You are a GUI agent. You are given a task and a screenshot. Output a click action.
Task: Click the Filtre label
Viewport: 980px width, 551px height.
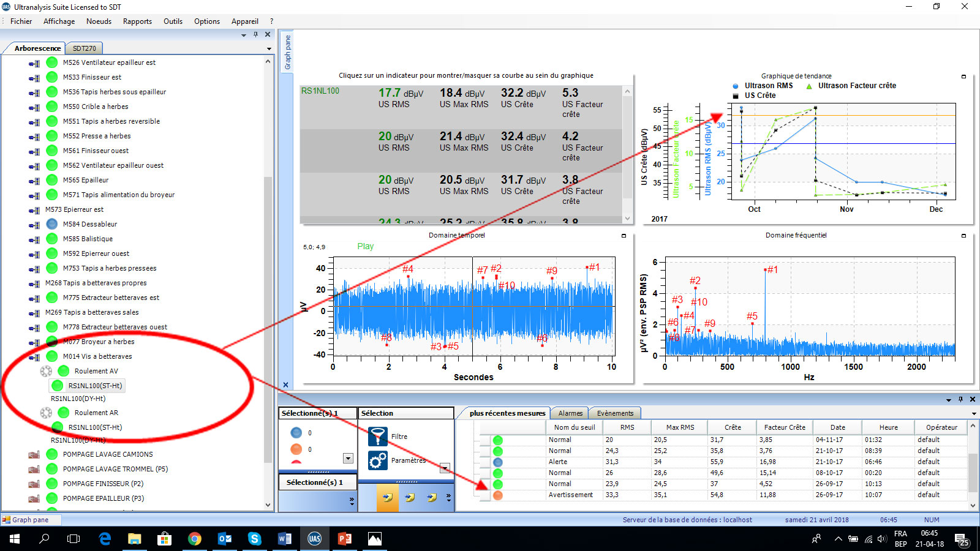coord(399,437)
